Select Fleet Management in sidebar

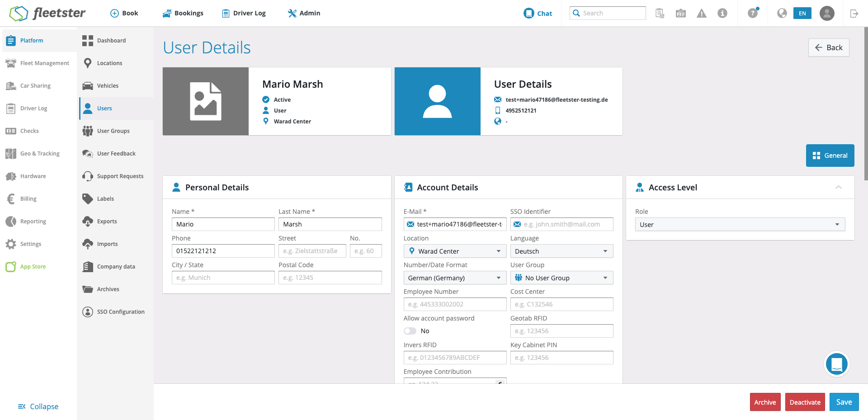39,63
